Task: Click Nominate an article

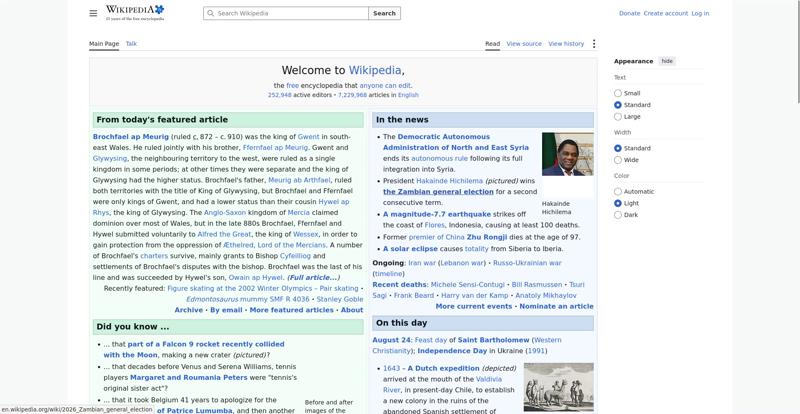Action: pyautogui.click(x=556, y=306)
